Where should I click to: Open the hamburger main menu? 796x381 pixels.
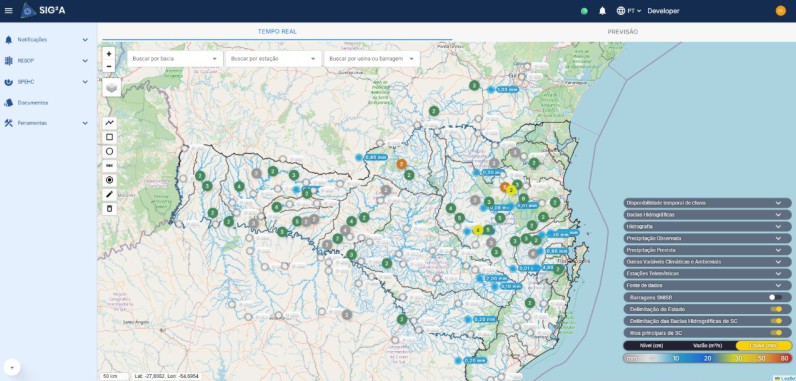[8, 11]
